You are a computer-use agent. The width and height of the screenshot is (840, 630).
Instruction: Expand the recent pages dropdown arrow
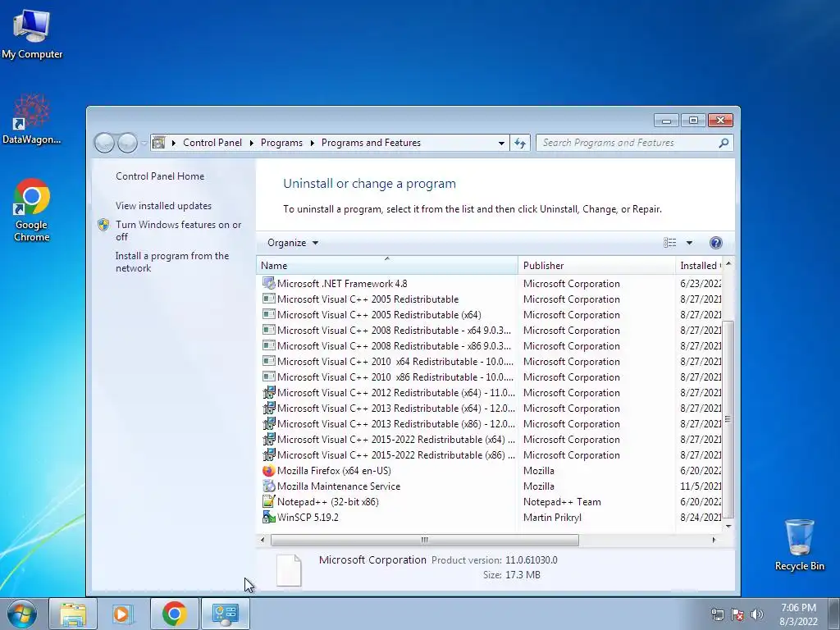(144, 143)
